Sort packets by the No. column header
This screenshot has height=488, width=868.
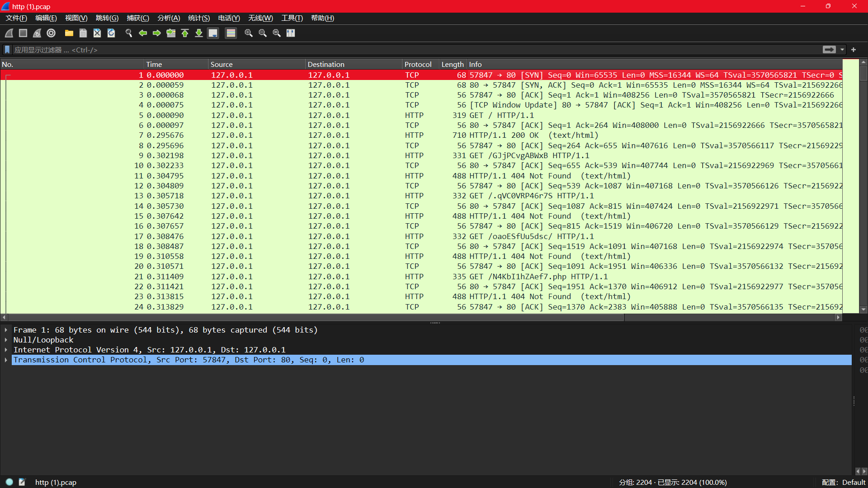(72, 64)
